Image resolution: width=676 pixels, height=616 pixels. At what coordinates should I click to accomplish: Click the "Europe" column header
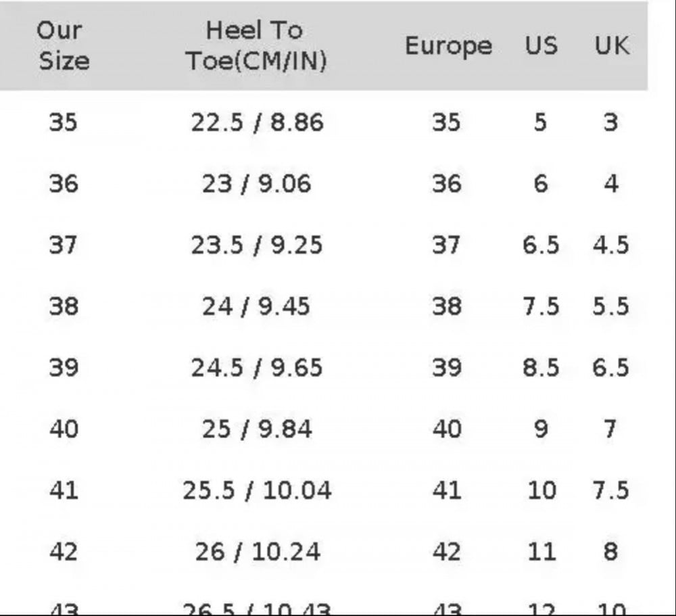click(448, 46)
